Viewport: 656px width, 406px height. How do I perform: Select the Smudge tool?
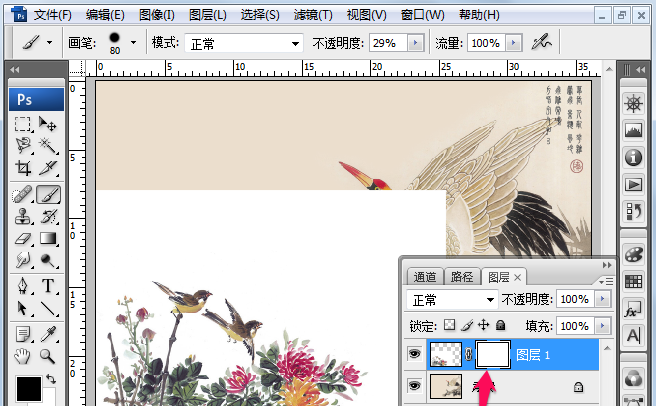tap(23, 260)
